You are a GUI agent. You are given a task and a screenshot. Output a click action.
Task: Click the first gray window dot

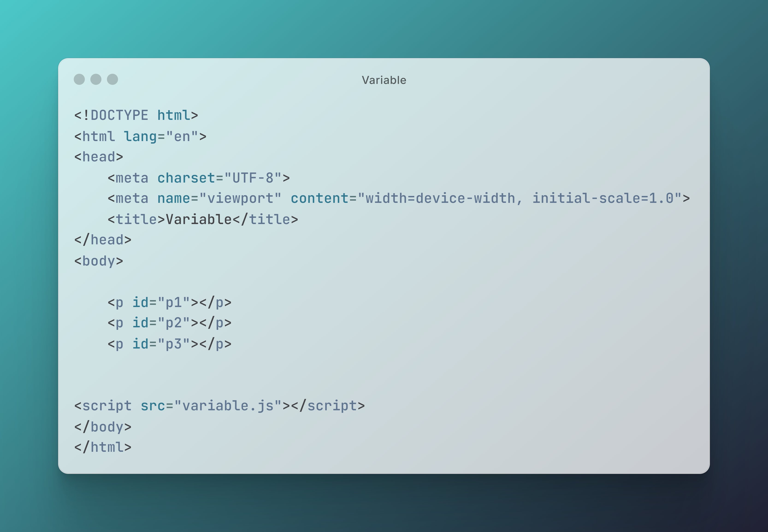(x=79, y=79)
